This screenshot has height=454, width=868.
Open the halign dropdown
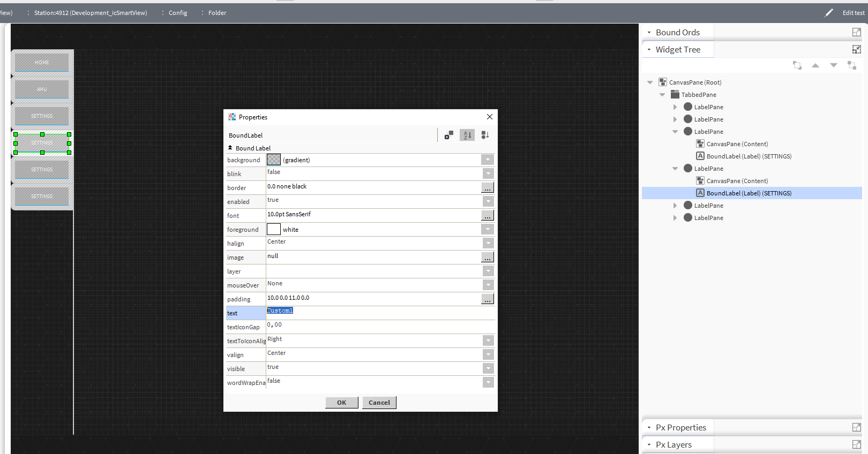[x=488, y=243]
